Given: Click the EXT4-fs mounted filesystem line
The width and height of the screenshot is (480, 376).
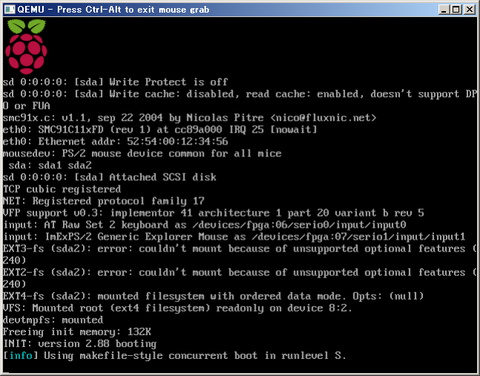Looking at the screenshot, I should pyautogui.click(x=213, y=296).
